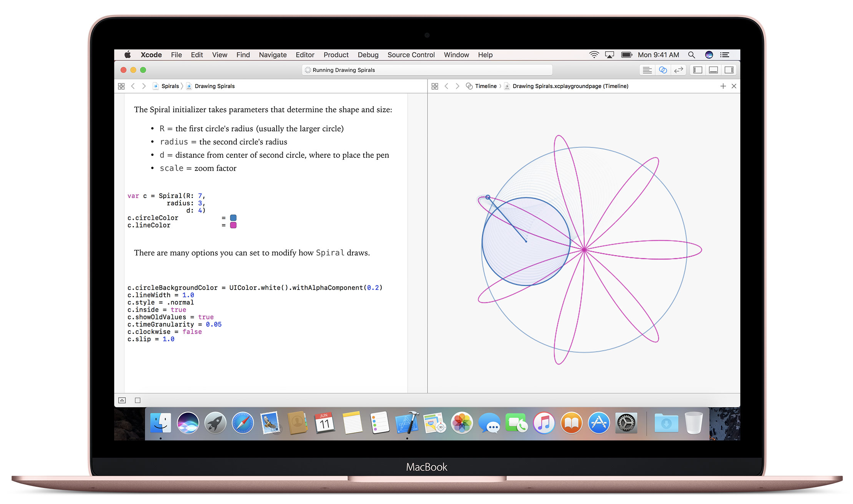
Task: Open the Apple menu
Action: [x=128, y=55]
